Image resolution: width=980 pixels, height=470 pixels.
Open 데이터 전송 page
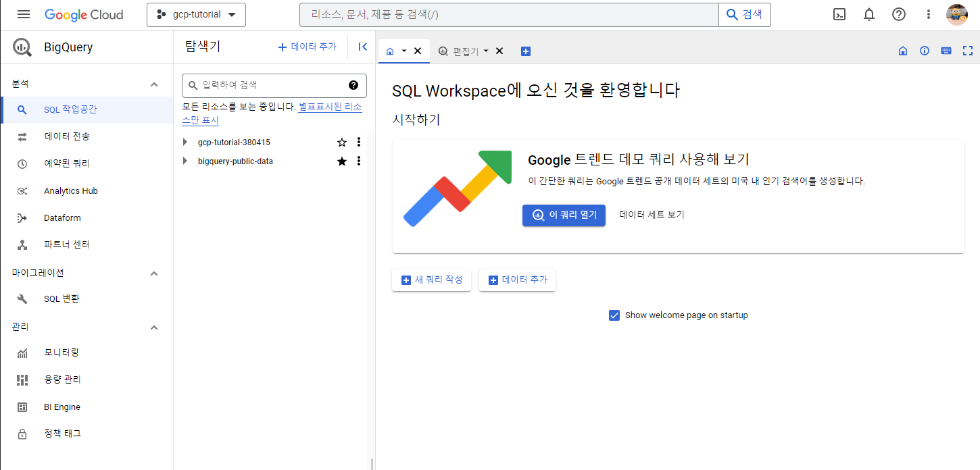pyautogui.click(x=87, y=136)
